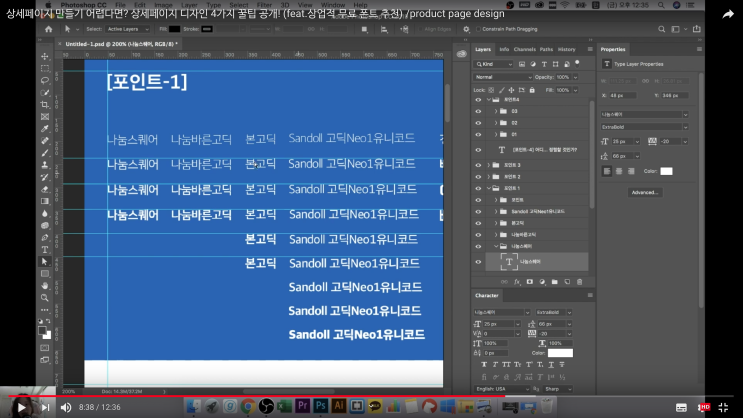Click the layer style fx icon
The width and height of the screenshot is (743, 418).
pyautogui.click(x=517, y=282)
